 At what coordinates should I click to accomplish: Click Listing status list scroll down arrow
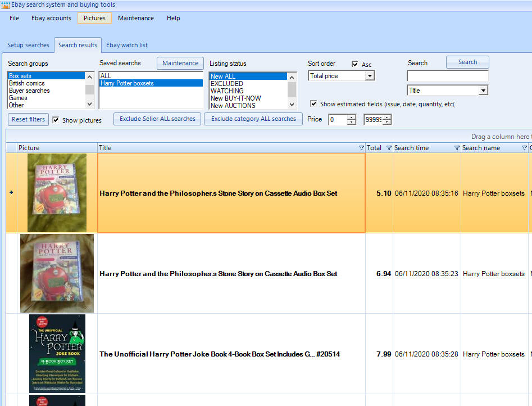tap(292, 104)
